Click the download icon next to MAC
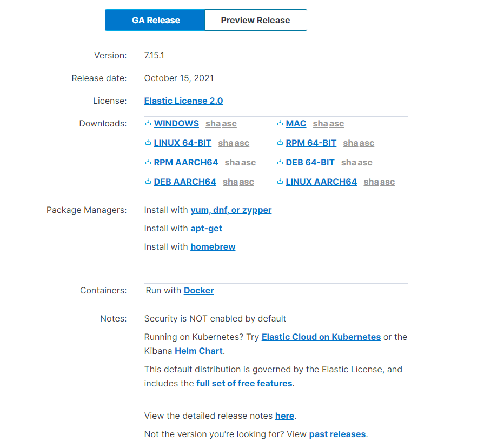The height and width of the screenshot is (448, 504). coord(280,123)
